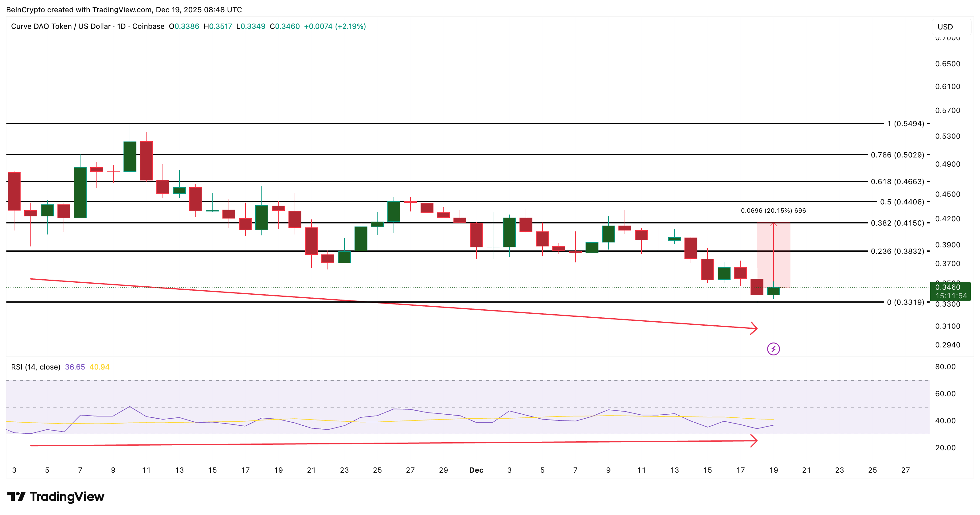Click the Dec label on the time axis
This screenshot has width=980, height=515.
pos(476,470)
